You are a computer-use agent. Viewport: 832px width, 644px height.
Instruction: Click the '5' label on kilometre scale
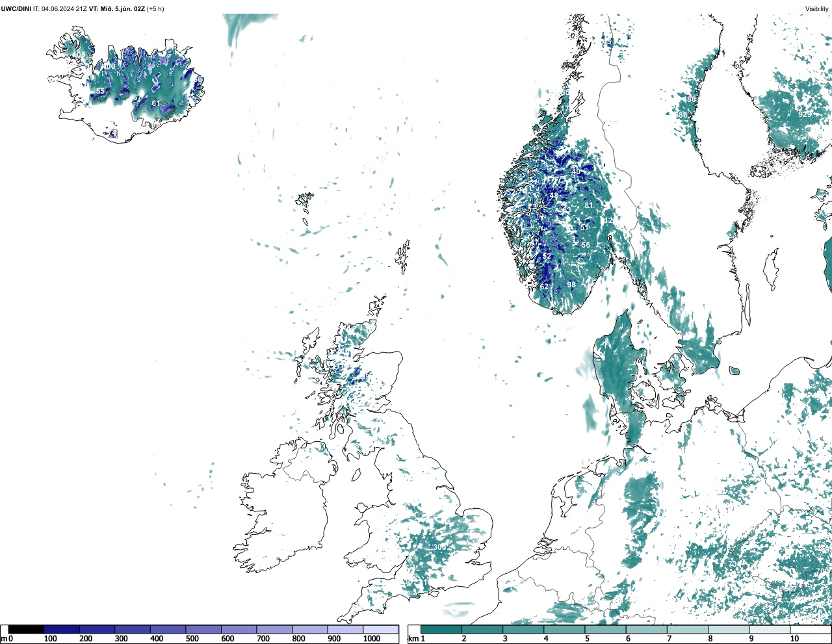point(587,639)
